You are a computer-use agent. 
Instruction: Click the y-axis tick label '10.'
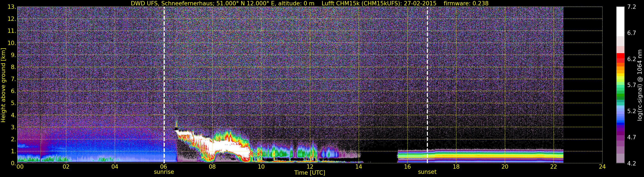(12, 43)
